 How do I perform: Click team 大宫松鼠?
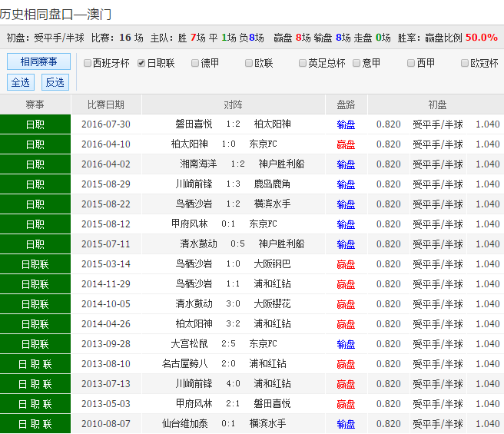pyautogui.click(x=189, y=343)
